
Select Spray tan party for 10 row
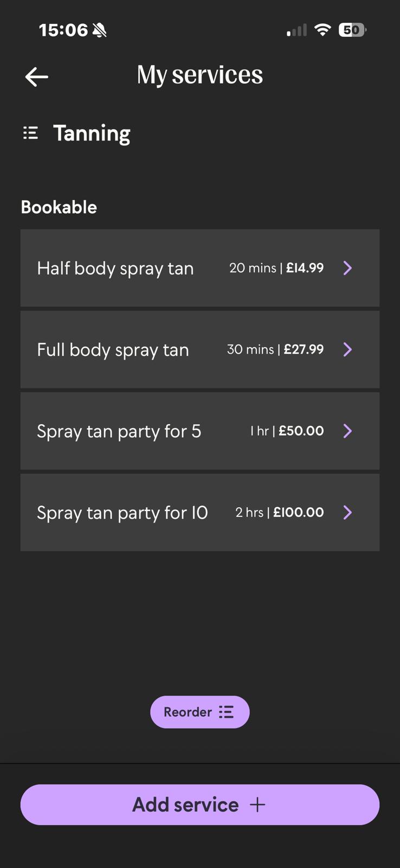[122, 513]
